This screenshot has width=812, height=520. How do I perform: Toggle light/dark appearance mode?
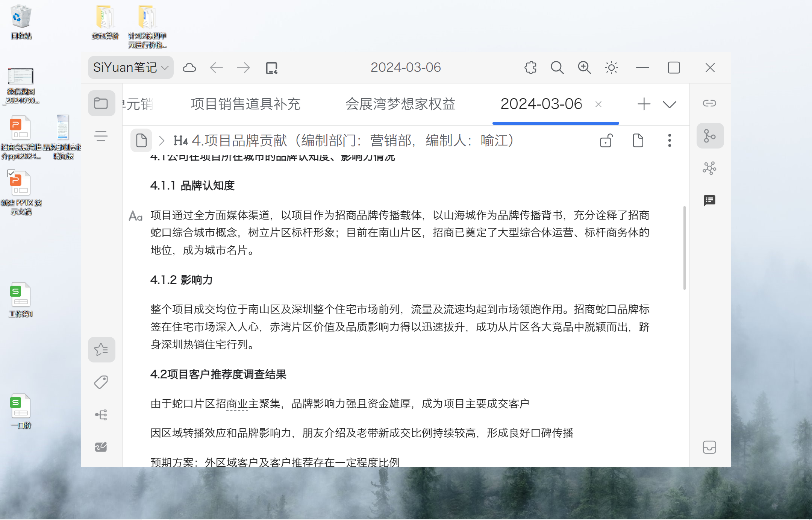(x=611, y=68)
